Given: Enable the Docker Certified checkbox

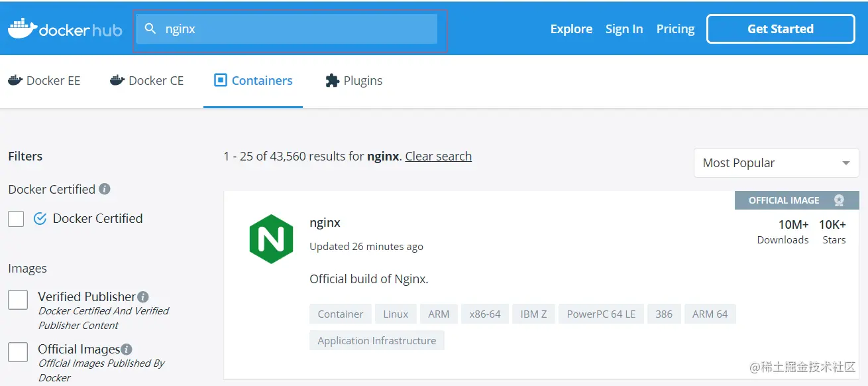Looking at the screenshot, I should coord(17,219).
